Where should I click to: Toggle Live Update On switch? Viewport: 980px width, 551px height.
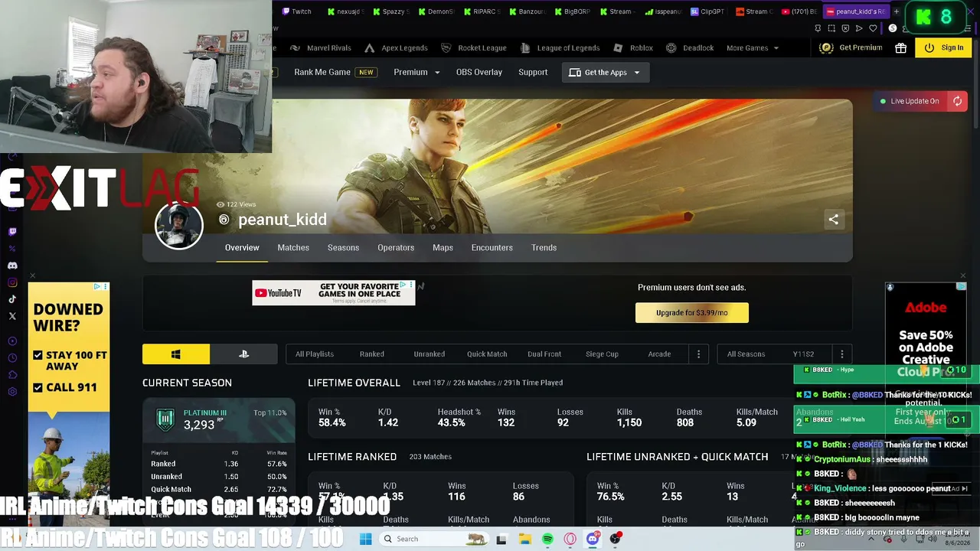coord(911,101)
